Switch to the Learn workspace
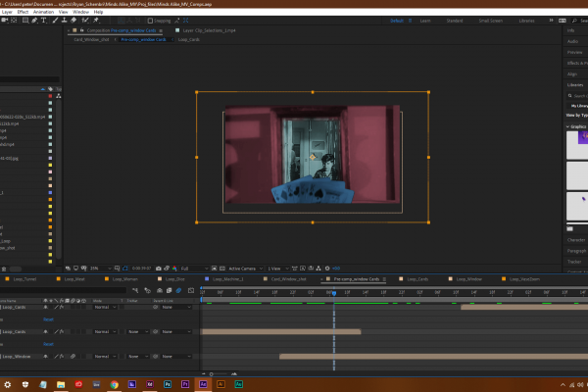Viewport: 588px width, 392px height. [425, 21]
